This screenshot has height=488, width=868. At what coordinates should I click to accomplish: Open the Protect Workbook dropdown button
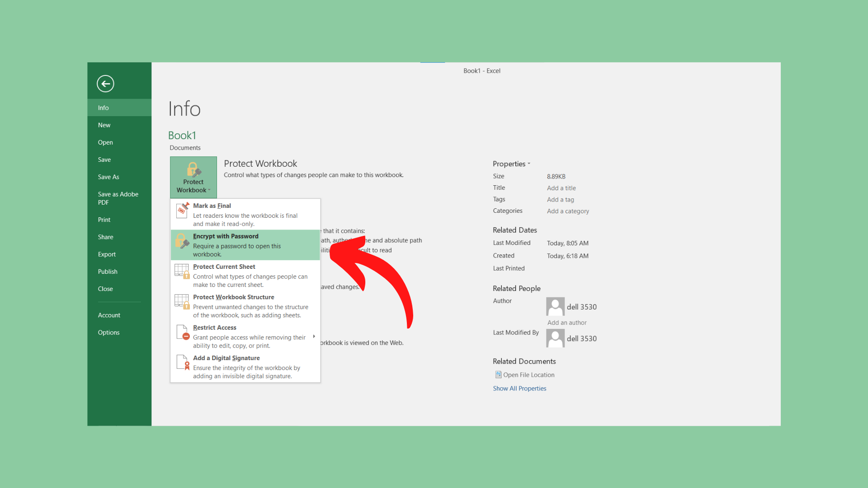pos(193,177)
